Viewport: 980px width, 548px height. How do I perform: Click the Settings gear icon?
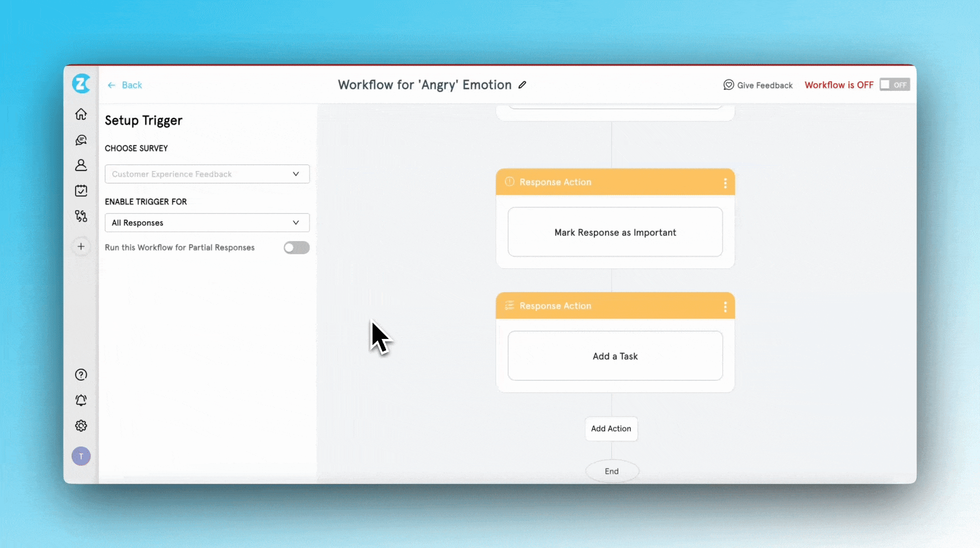pyautogui.click(x=81, y=426)
